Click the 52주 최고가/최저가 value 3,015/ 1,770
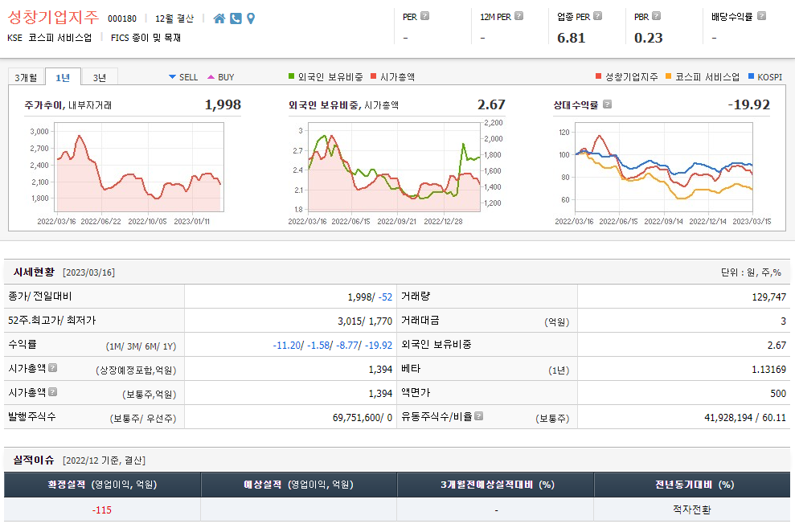The image size is (795, 532). 365,321
